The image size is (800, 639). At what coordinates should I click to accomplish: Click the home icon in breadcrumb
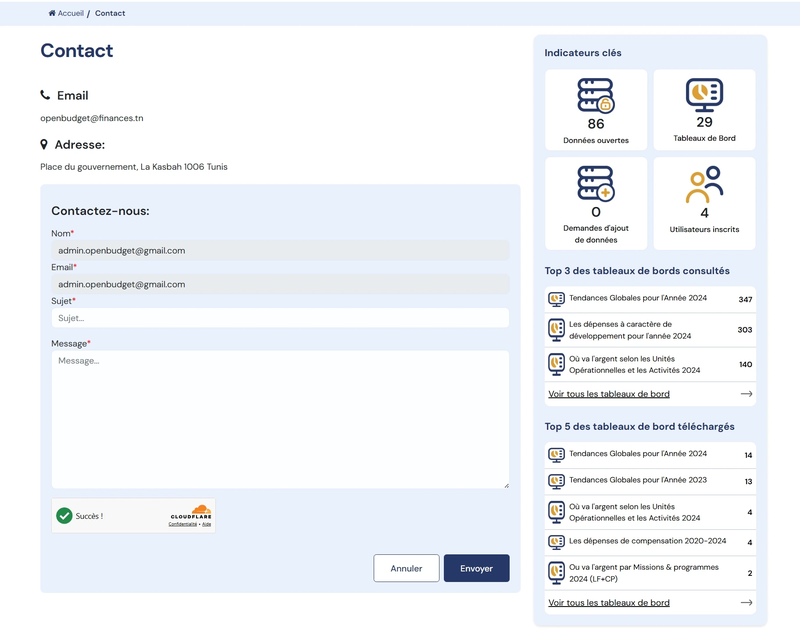[52, 13]
